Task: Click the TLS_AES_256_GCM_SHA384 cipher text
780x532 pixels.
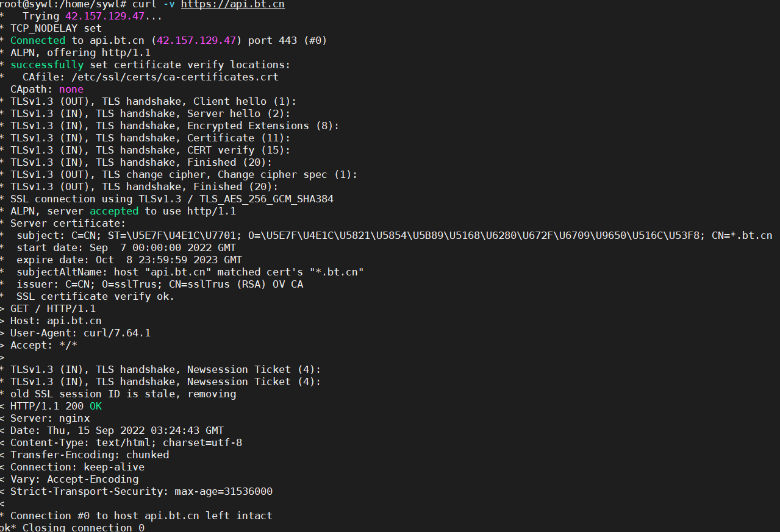Action: [263, 199]
